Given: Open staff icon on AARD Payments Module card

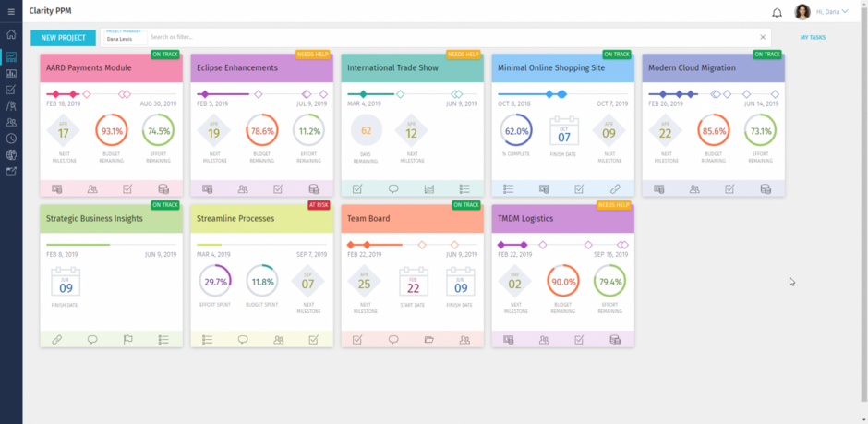Looking at the screenshot, I should (92, 189).
